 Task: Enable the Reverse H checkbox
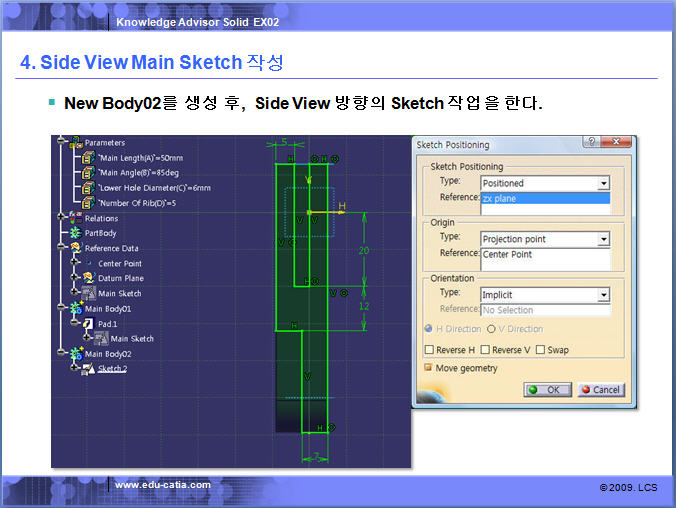click(x=429, y=350)
